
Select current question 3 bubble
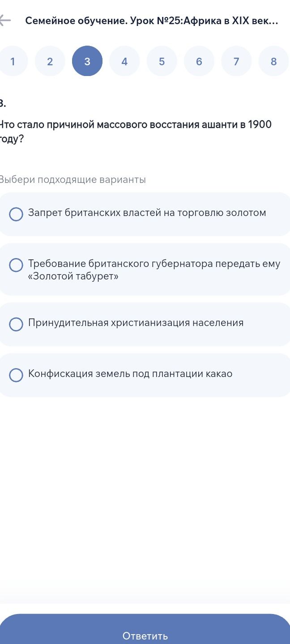[87, 61]
